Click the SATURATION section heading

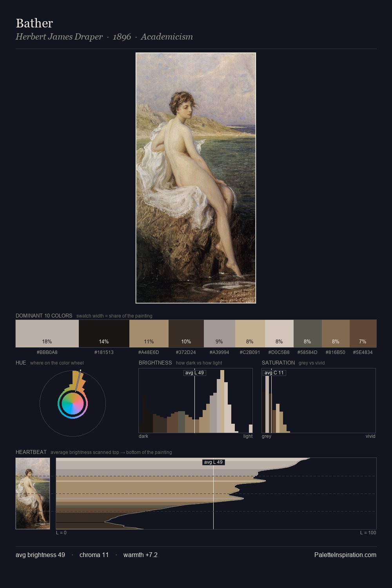click(278, 363)
